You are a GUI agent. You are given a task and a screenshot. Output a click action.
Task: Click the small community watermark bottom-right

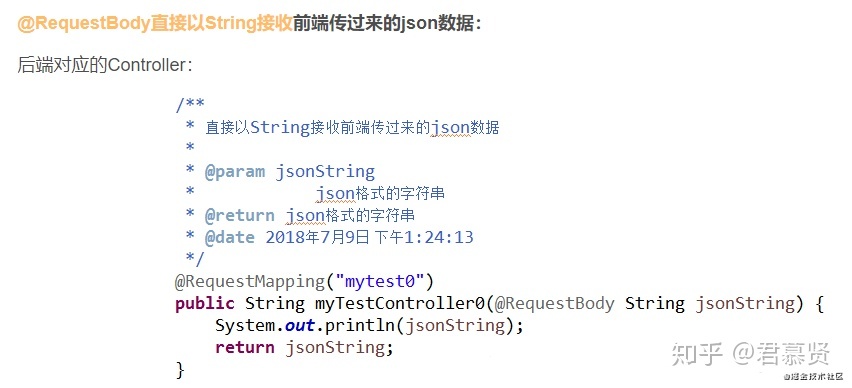[x=813, y=376]
